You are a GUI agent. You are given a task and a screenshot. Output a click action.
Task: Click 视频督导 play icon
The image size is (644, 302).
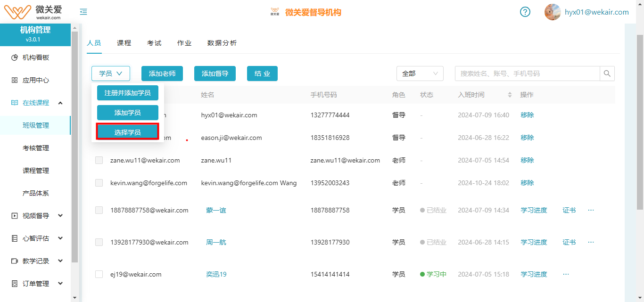15,216
